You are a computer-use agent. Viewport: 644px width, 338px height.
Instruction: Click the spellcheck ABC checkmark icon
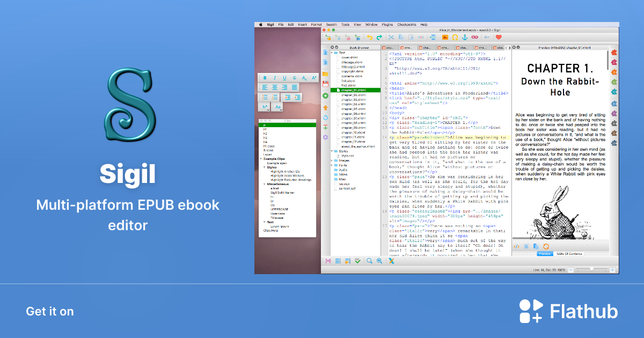[x=357, y=261]
